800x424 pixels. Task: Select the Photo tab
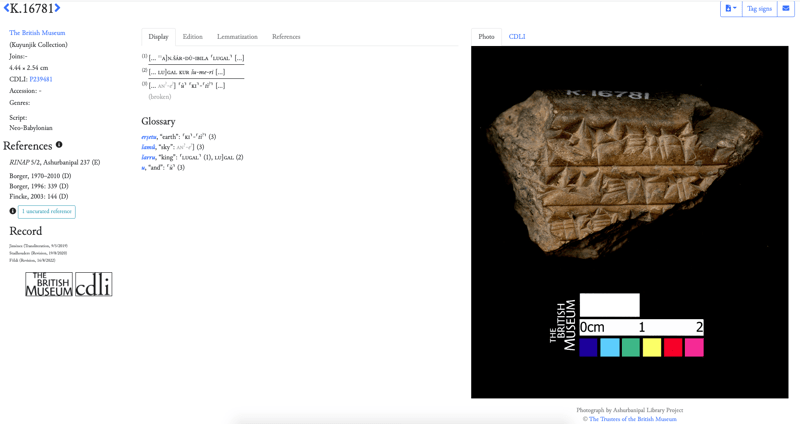[x=486, y=37]
